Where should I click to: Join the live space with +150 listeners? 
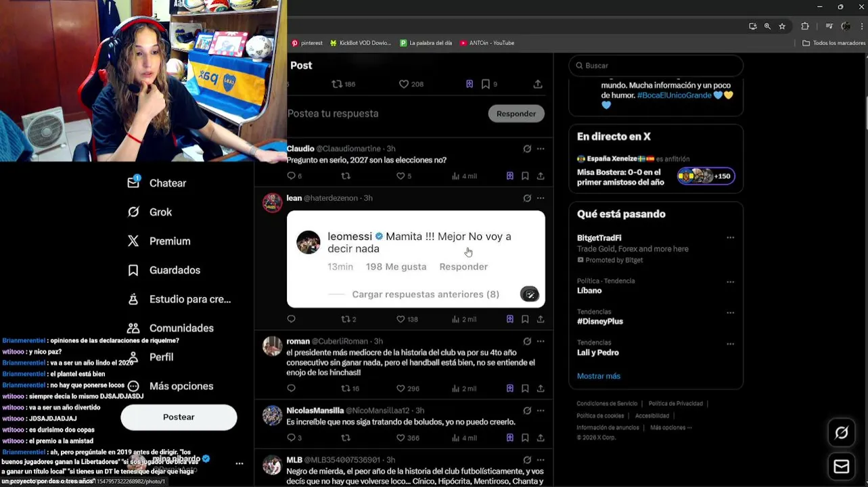click(x=706, y=177)
